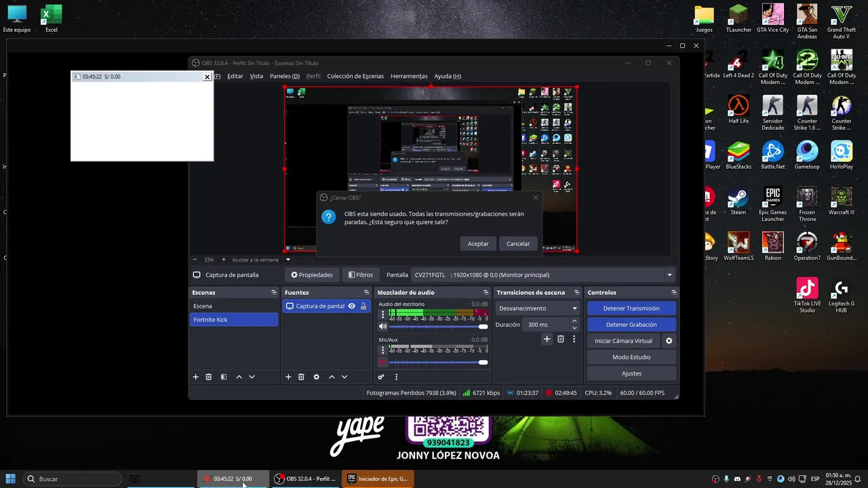Image resolution: width=868 pixels, height=488 pixels.
Task: Remove scene transition with trash icon
Action: coord(561,339)
